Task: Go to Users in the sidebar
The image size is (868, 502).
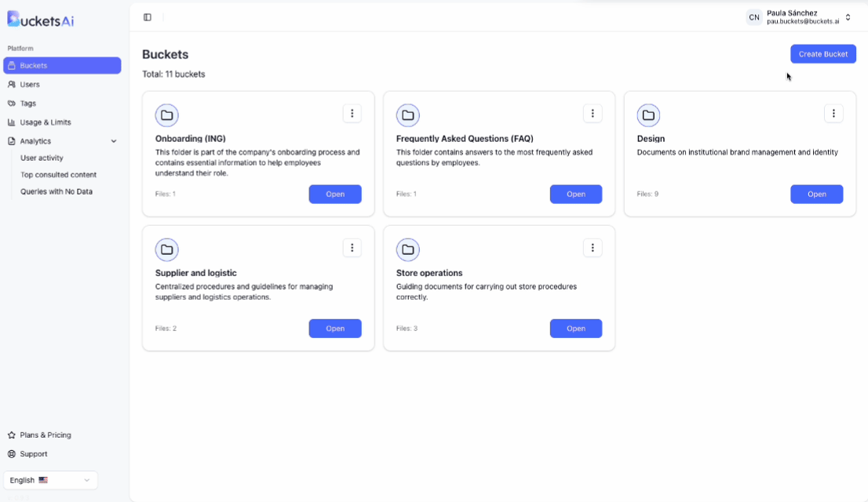Action: tap(30, 85)
